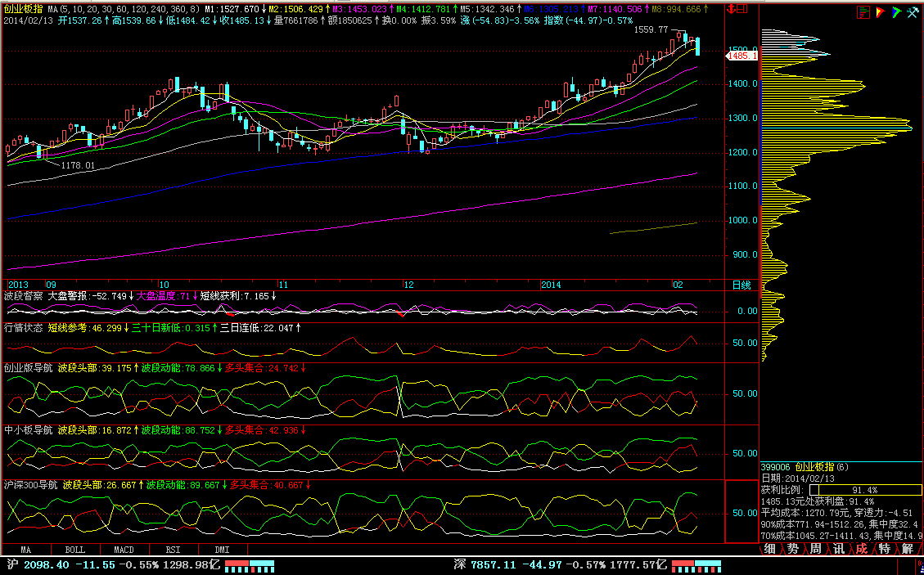Click the 日线 daily period label
The image size is (924, 575).
click(740, 285)
